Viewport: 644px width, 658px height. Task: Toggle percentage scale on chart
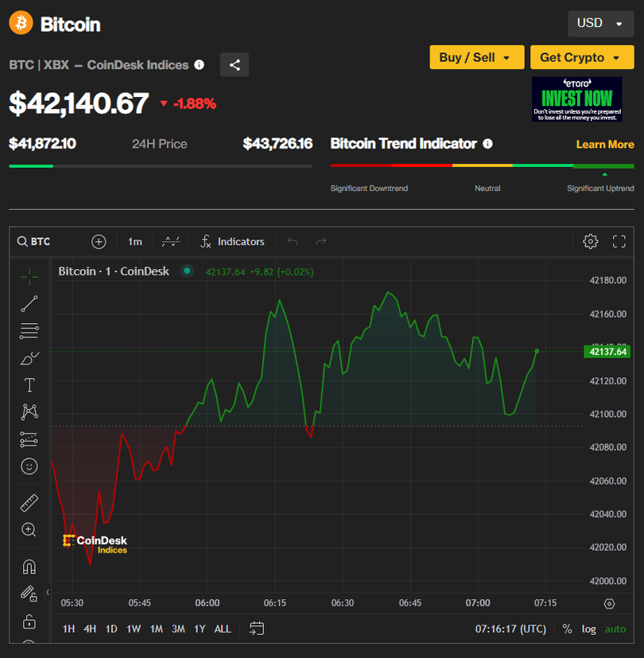tap(567, 629)
